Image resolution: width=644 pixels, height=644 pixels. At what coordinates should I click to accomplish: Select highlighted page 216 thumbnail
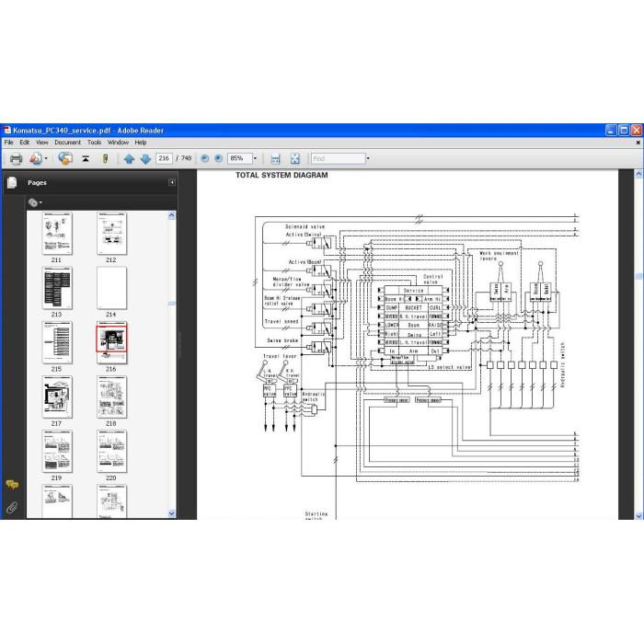111,342
